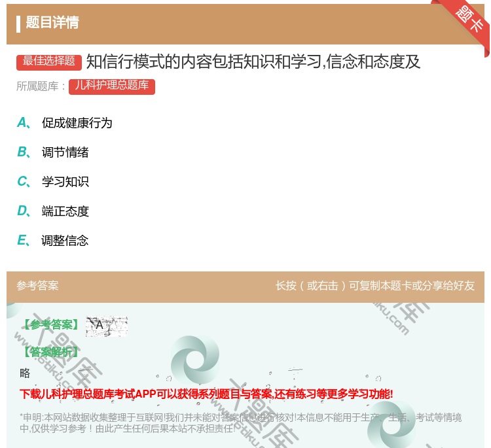Click the red 下载儿科护理总题库考试APP link
491x448 pixels.
pos(206,394)
